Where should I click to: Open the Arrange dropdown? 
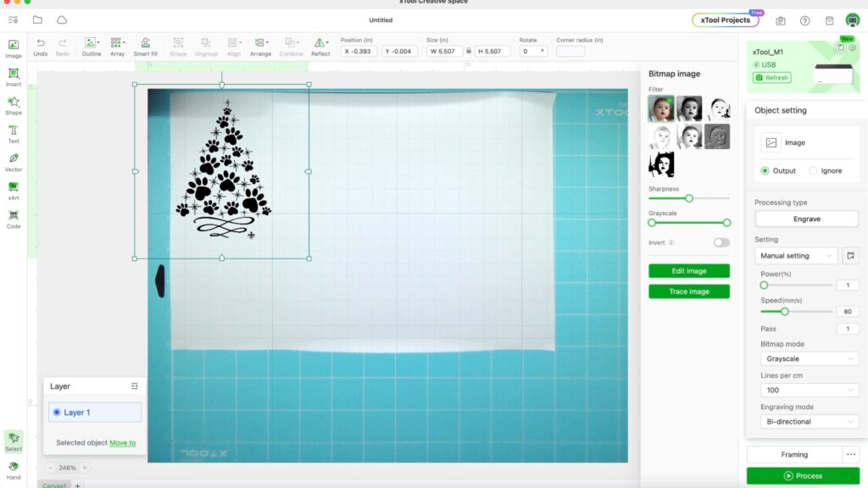261,47
